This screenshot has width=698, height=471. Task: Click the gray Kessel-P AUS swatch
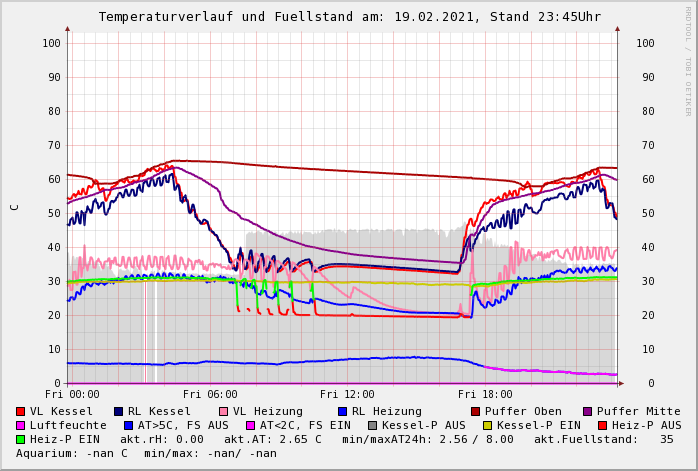(373, 426)
